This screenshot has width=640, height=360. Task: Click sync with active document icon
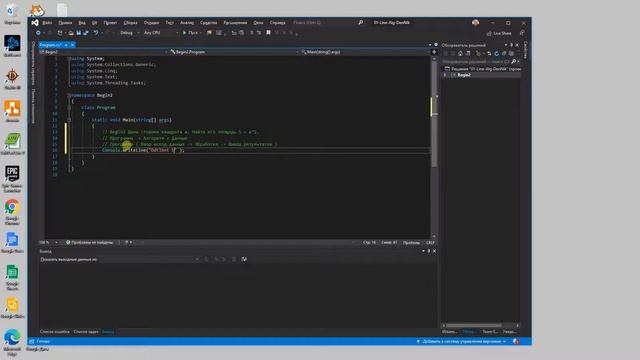coord(489,53)
